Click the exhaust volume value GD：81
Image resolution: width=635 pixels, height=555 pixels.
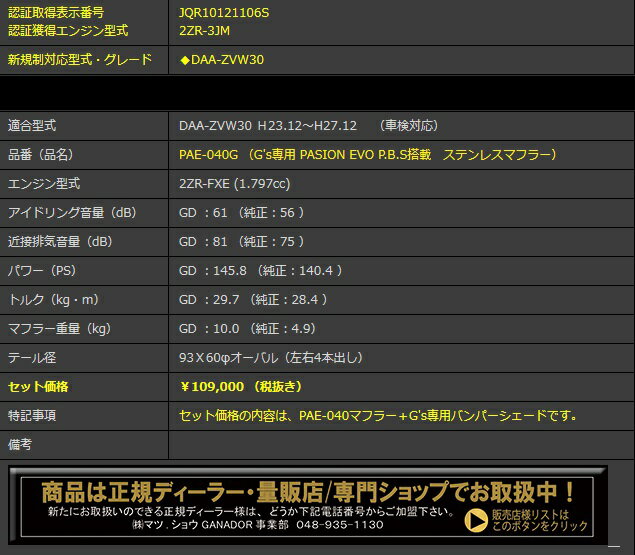tap(241, 242)
